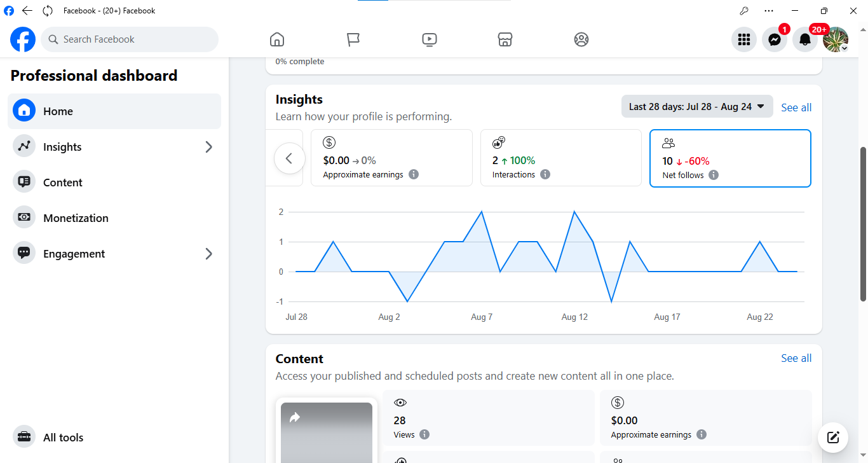Expand the Insights sidebar chevron
868x463 pixels.
click(208, 147)
